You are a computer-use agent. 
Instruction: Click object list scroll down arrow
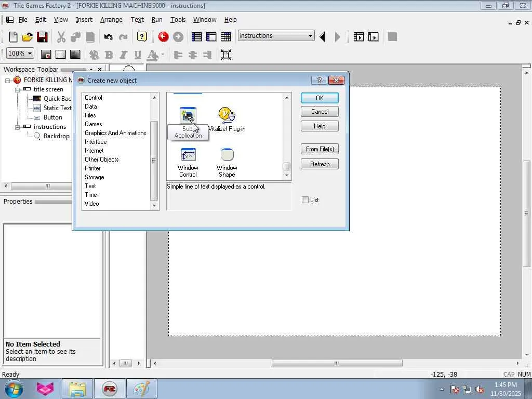(x=287, y=175)
